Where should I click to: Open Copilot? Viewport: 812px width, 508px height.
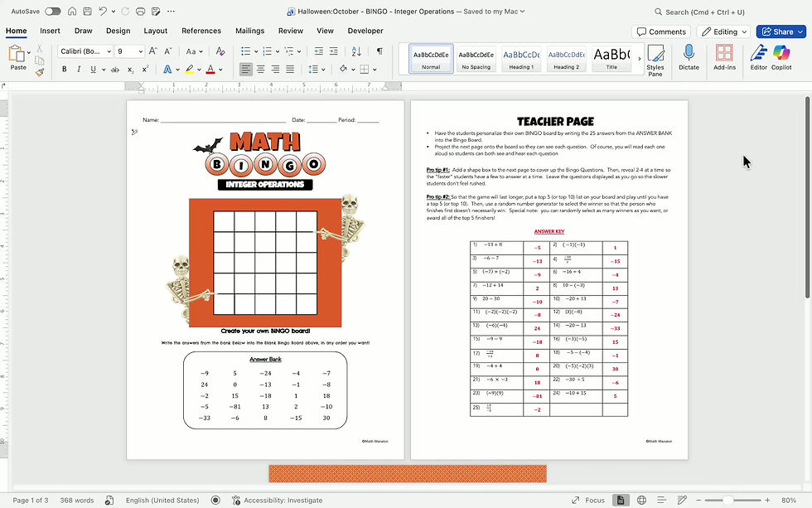point(781,57)
